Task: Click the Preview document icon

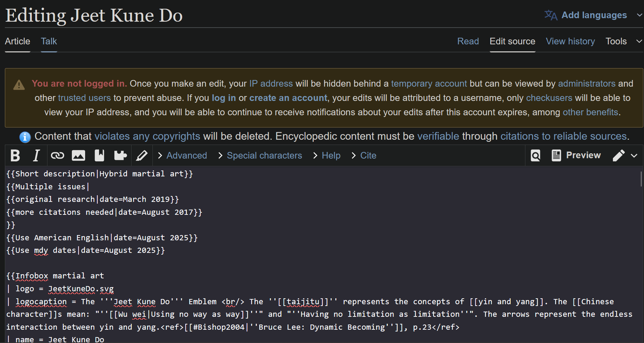Action: tap(556, 155)
